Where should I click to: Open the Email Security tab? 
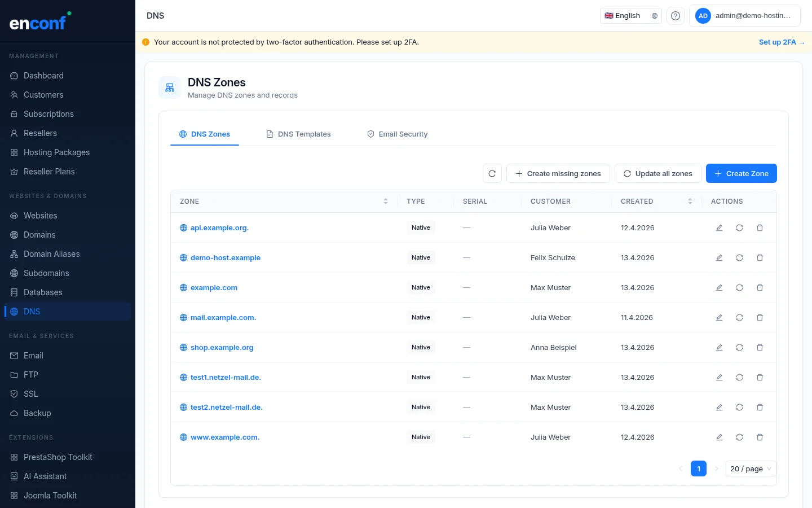pos(403,134)
